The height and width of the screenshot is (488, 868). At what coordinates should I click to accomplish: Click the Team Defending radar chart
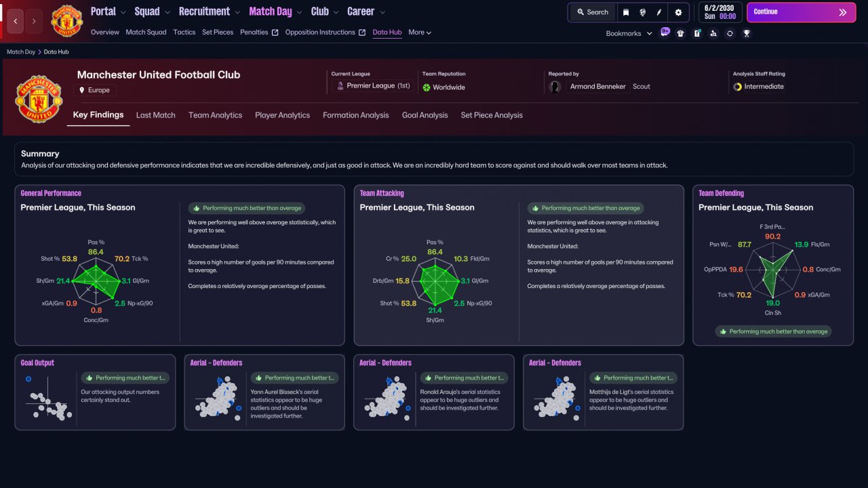pyautogui.click(x=772, y=270)
